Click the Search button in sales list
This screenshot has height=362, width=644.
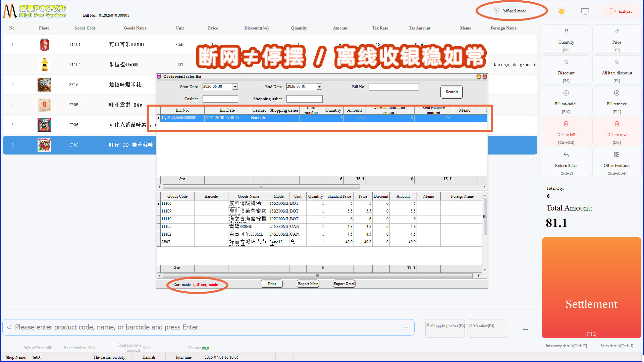[x=451, y=92]
